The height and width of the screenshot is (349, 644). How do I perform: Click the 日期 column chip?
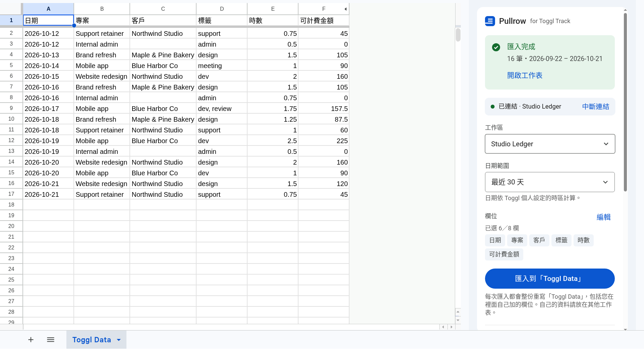[495, 240]
